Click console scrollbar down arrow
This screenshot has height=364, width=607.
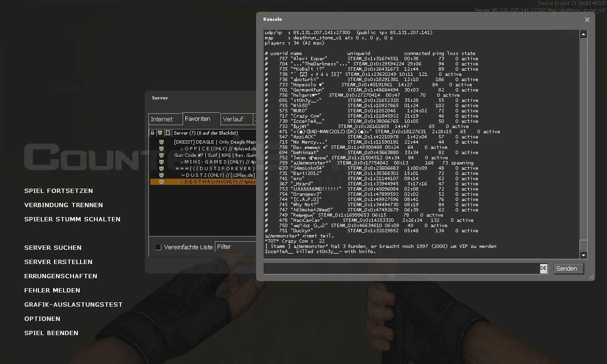pyautogui.click(x=583, y=255)
